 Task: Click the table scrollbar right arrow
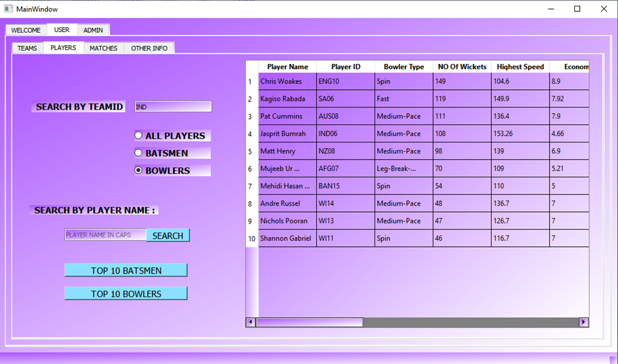point(584,322)
